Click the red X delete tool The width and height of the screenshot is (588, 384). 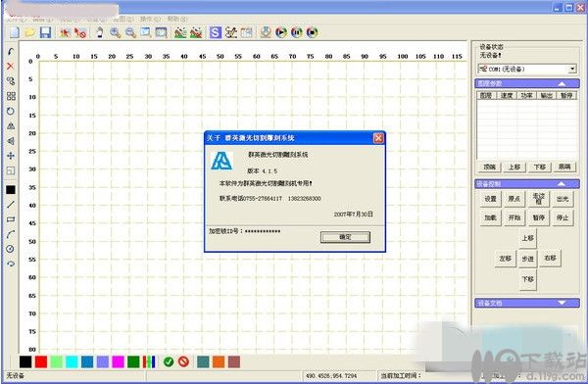coord(11,67)
